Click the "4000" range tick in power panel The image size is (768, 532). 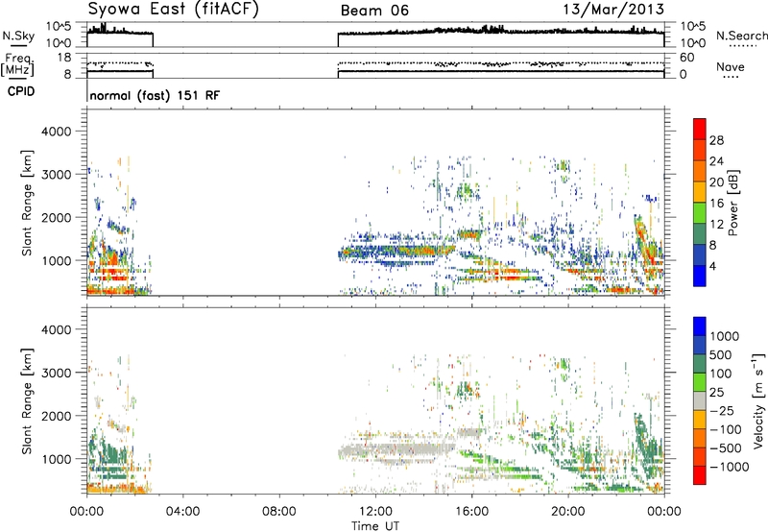point(56,132)
